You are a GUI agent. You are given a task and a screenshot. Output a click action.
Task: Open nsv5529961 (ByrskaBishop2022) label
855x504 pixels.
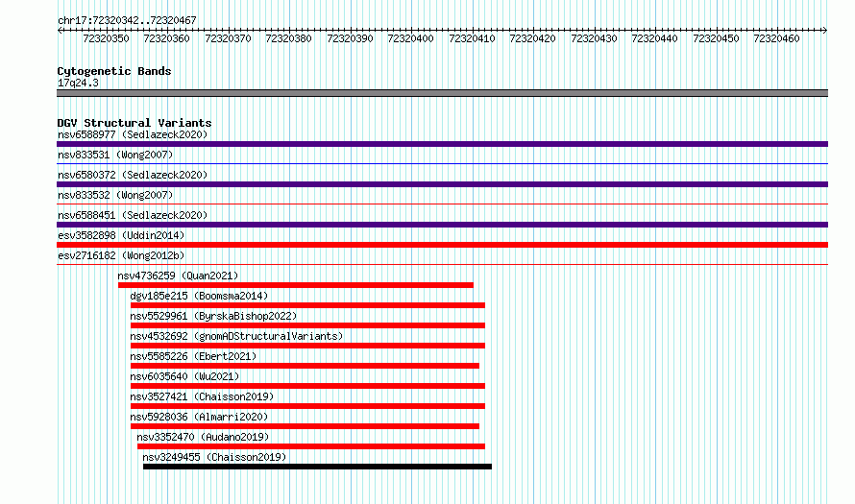pos(213,316)
